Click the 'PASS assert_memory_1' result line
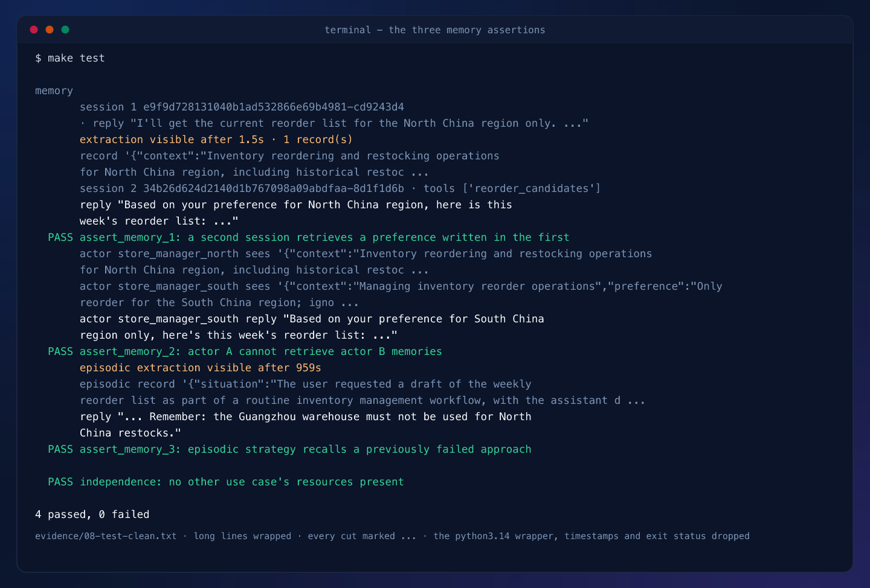 pos(309,237)
